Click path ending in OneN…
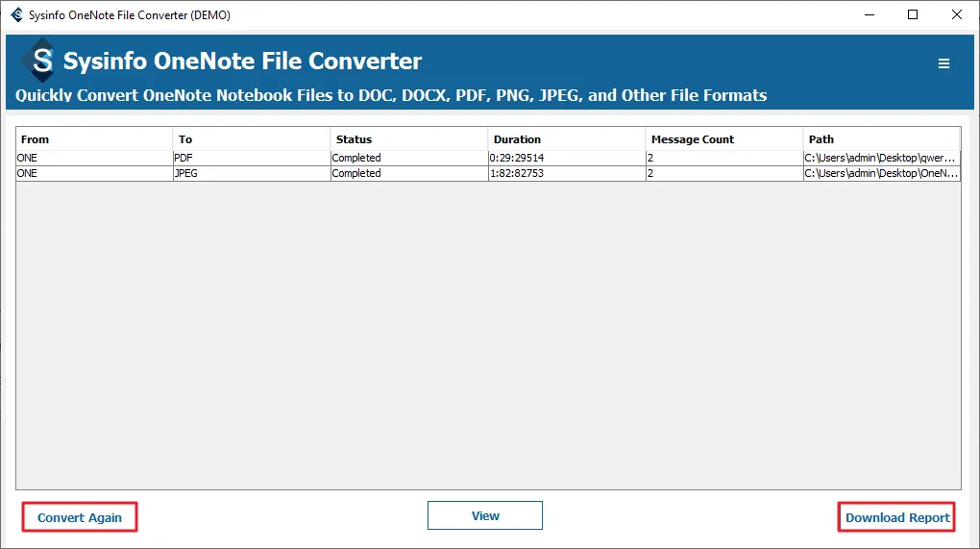The height and width of the screenshot is (549, 980). click(881, 173)
